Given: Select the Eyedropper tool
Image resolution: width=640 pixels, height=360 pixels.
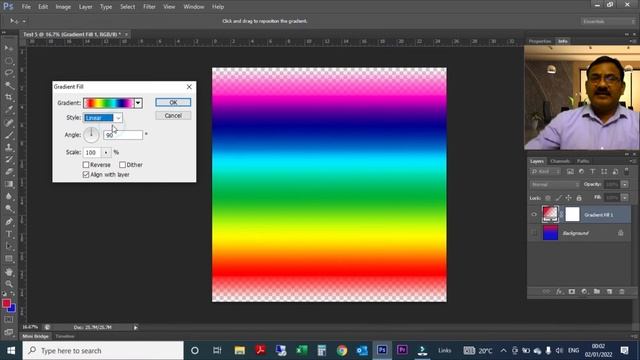Looking at the screenshot, I should pyautogui.click(x=9, y=110).
